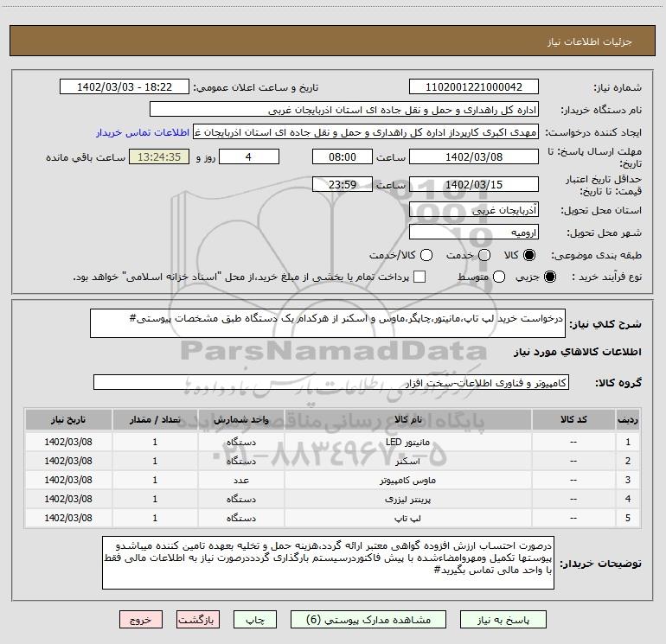
Task: Click the توضیحات خریدار notes text box
Action: pos(329,563)
